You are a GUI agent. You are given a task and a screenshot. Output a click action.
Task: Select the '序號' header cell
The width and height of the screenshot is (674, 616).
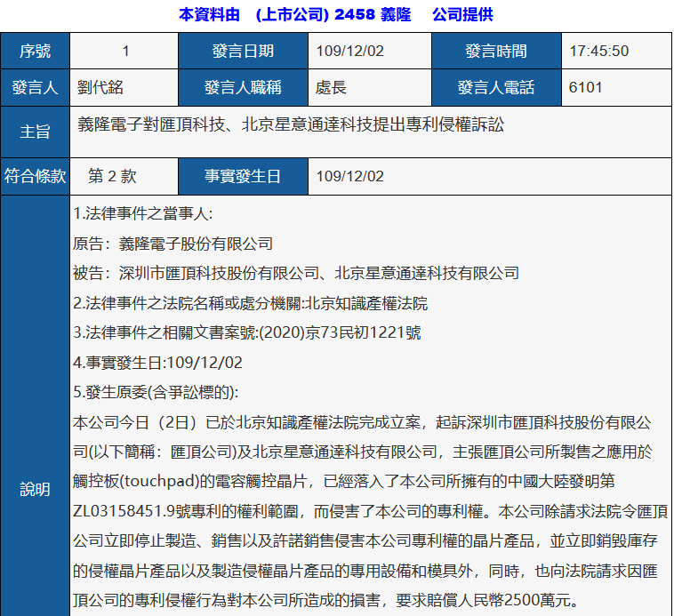pos(35,51)
